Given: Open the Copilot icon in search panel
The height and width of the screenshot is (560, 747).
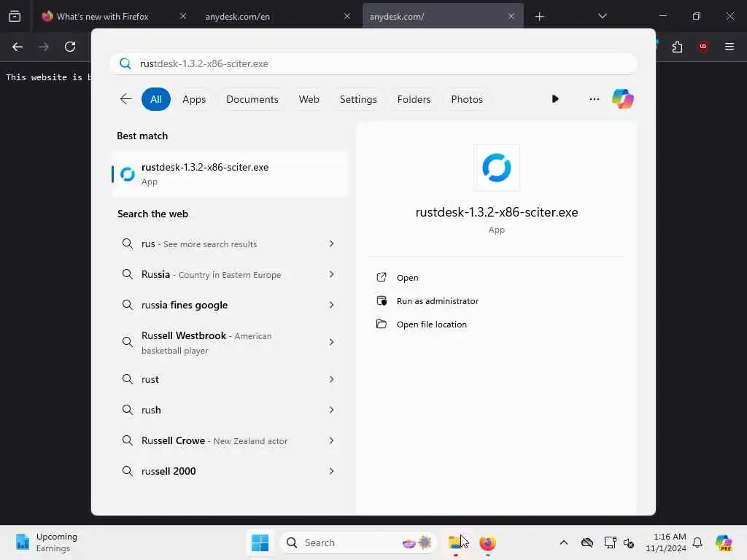Looking at the screenshot, I should 623,99.
